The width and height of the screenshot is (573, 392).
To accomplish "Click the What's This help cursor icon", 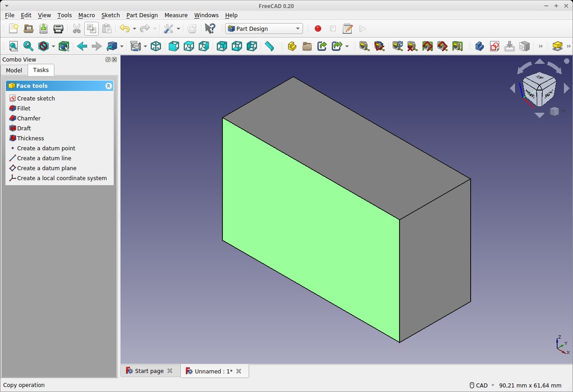I will pos(209,29).
